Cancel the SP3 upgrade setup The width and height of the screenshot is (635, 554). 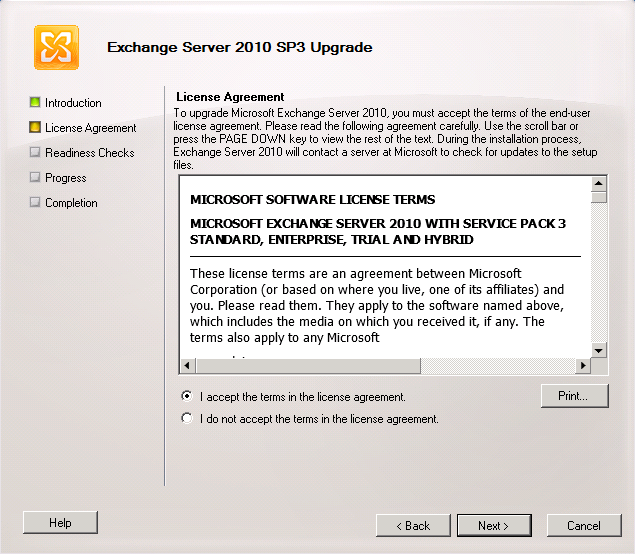tap(584, 525)
